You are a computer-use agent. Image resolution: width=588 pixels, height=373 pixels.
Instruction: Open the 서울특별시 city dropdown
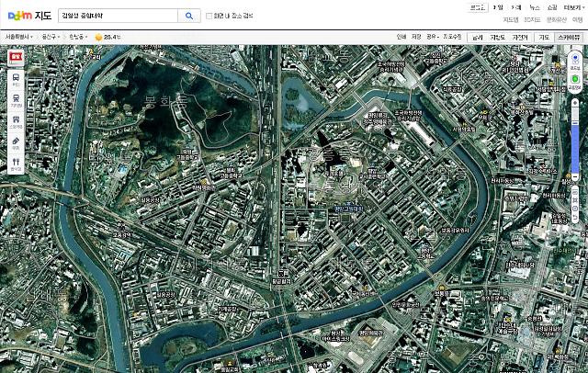18,37
